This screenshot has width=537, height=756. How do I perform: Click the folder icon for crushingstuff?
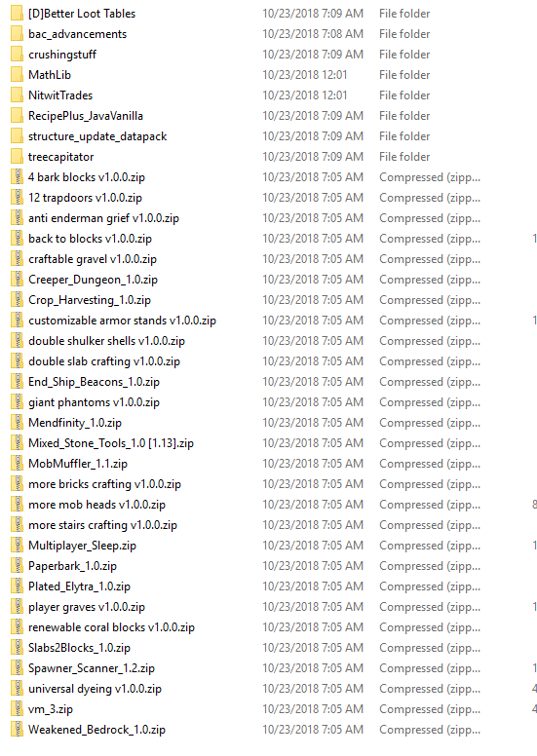pos(17,55)
